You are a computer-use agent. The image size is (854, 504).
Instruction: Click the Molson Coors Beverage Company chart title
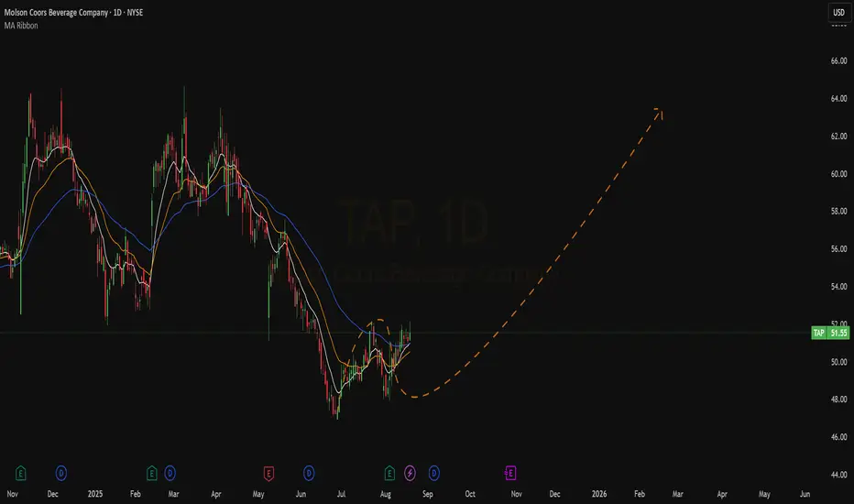click(x=73, y=13)
